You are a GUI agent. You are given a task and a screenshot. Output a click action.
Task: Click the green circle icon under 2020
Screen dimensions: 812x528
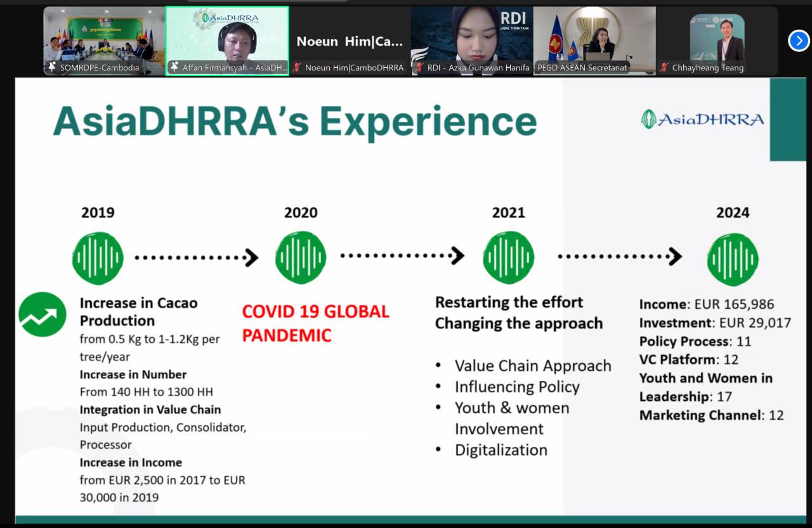[x=301, y=257]
